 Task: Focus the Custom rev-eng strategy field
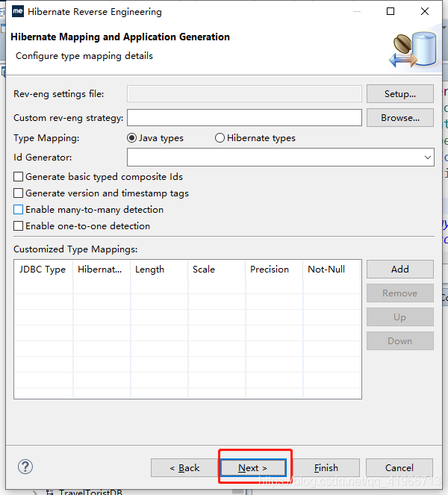coord(244,118)
